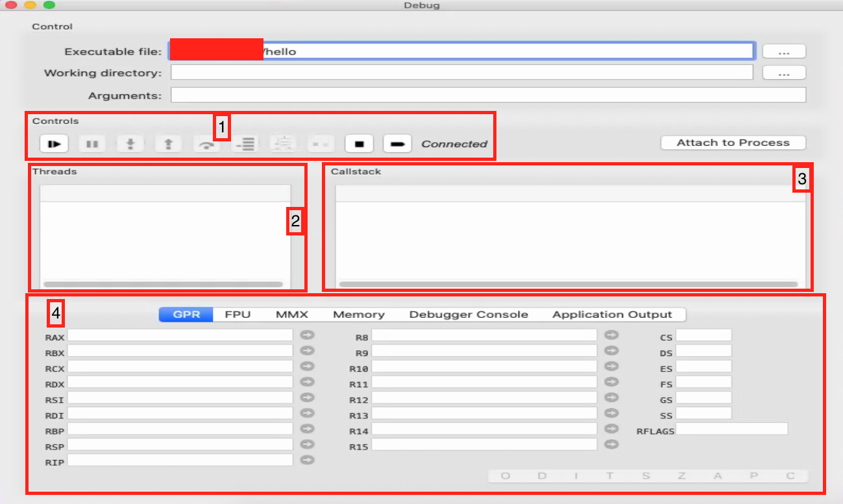Select the Application Output tab
This screenshot has height=504, width=843.
coord(612,315)
